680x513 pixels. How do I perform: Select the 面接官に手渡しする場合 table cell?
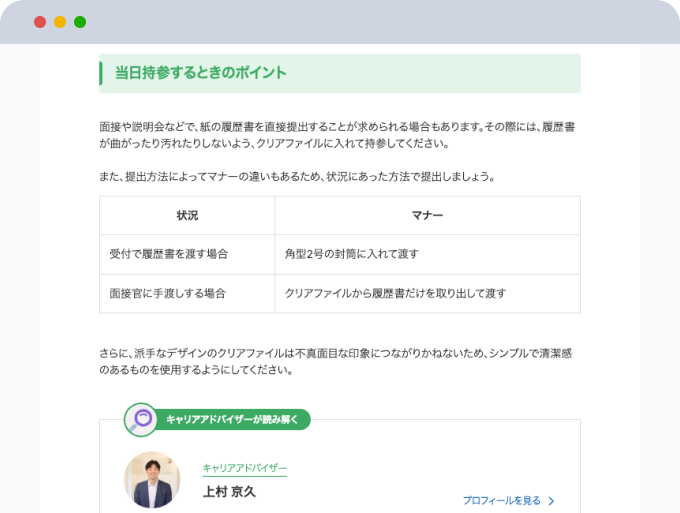point(167,294)
